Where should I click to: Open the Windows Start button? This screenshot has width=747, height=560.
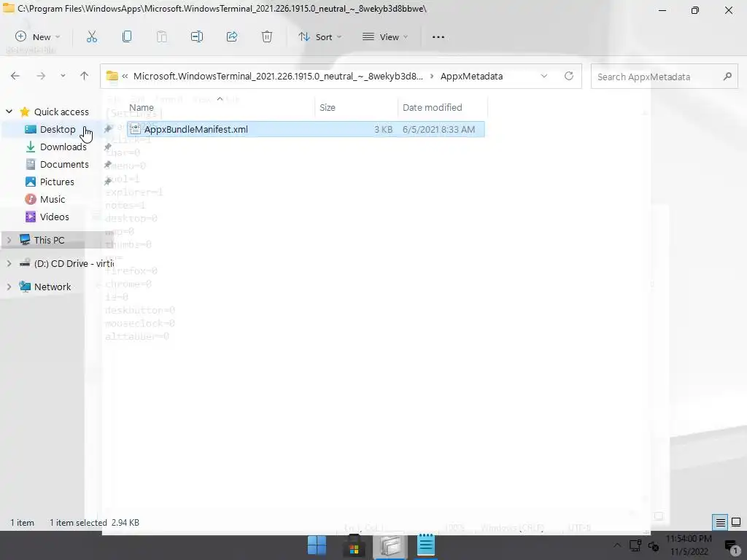[317, 545]
